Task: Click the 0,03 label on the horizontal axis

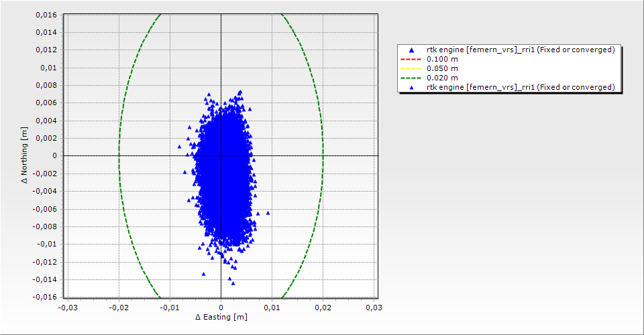Action: click(x=374, y=308)
